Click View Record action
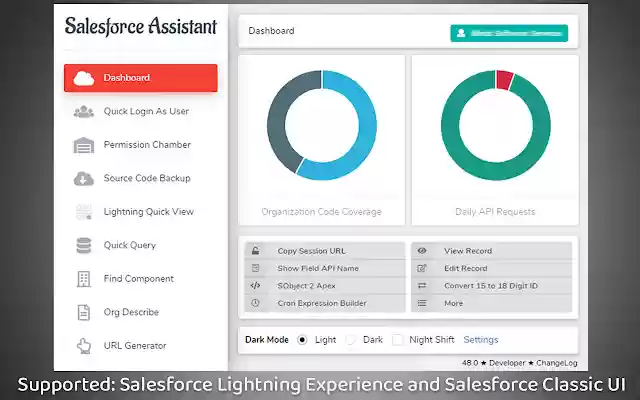The image size is (640, 400). [x=491, y=251]
